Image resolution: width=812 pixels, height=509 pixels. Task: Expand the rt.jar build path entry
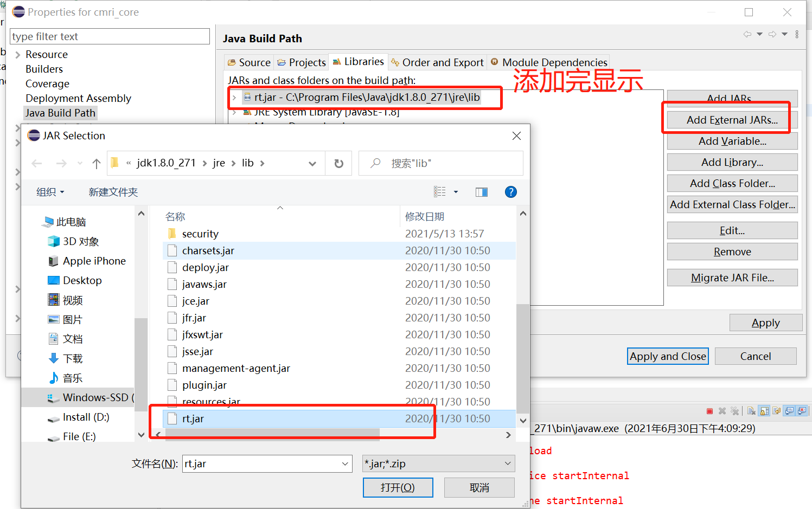coord(233,98)
